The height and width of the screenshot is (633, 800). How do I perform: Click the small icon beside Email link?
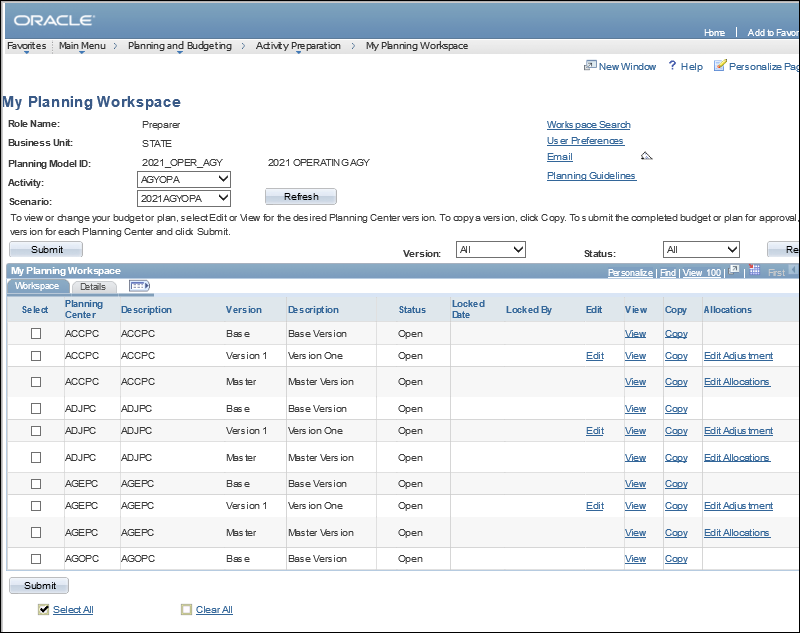click(646, 156)
